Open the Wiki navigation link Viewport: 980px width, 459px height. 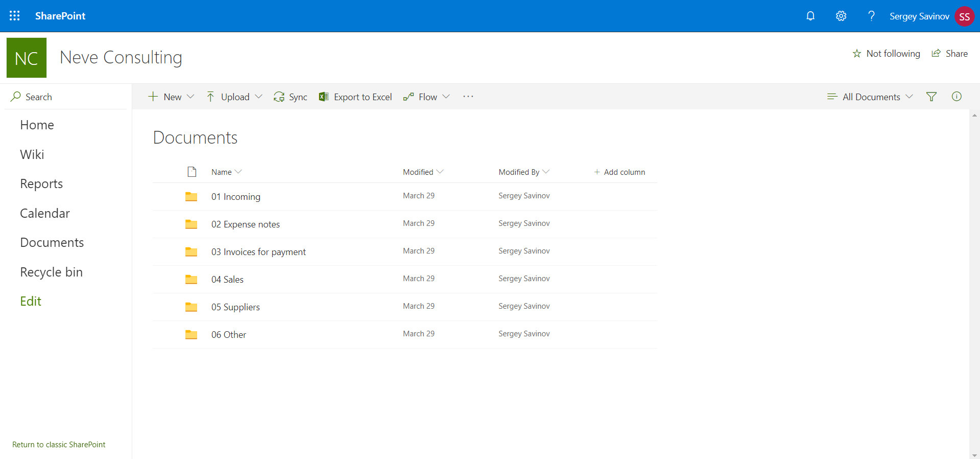(32, 154)
